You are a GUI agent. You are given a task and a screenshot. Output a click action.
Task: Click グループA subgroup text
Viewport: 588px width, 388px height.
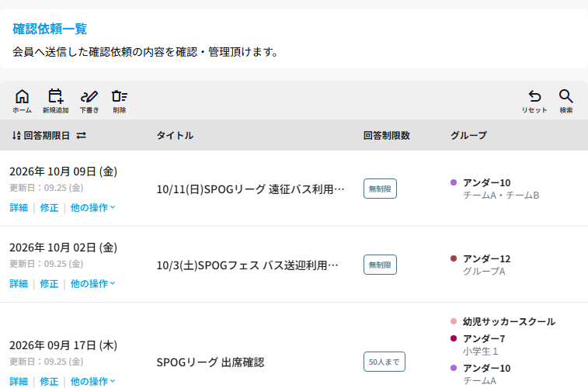(484, 272)
